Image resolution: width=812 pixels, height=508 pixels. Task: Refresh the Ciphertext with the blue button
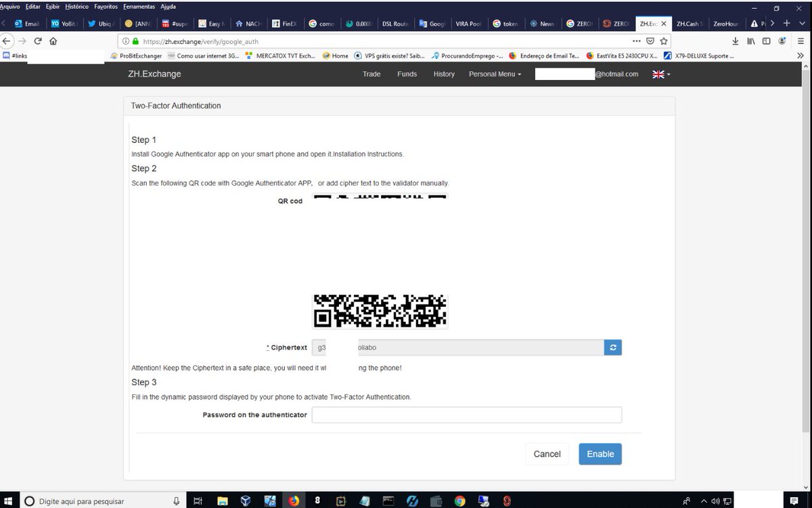tap(612, 347)
